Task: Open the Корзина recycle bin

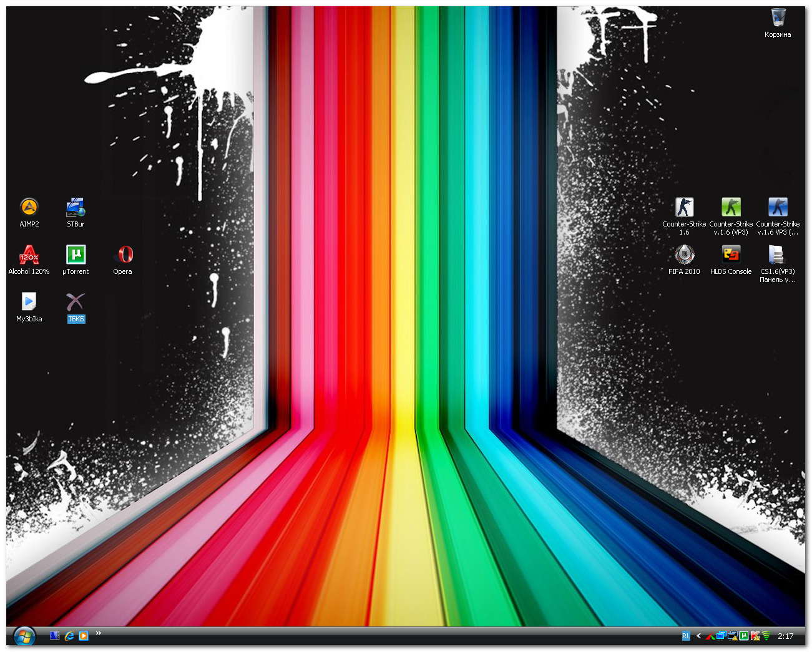Action: [778, 17]
